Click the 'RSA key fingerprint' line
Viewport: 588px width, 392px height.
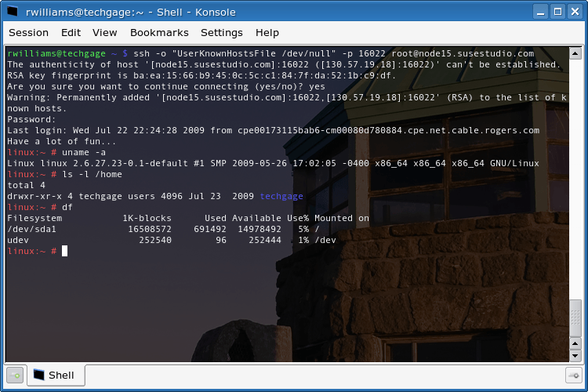point(201,75)
